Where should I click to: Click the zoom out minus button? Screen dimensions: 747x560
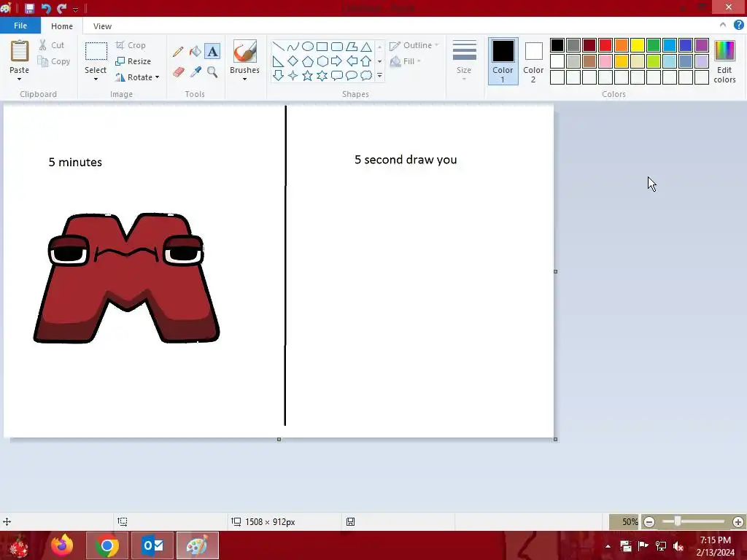click(x=649, y=522)
